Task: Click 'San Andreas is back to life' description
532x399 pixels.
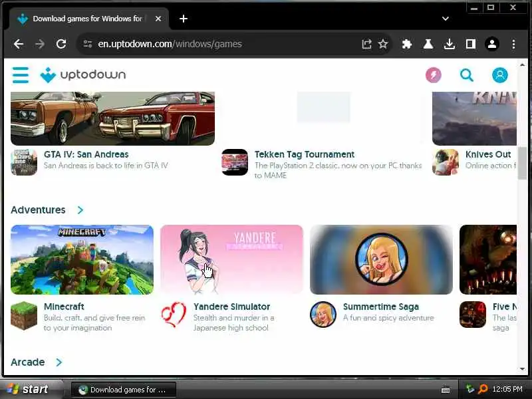Action: tap(106, 166)
